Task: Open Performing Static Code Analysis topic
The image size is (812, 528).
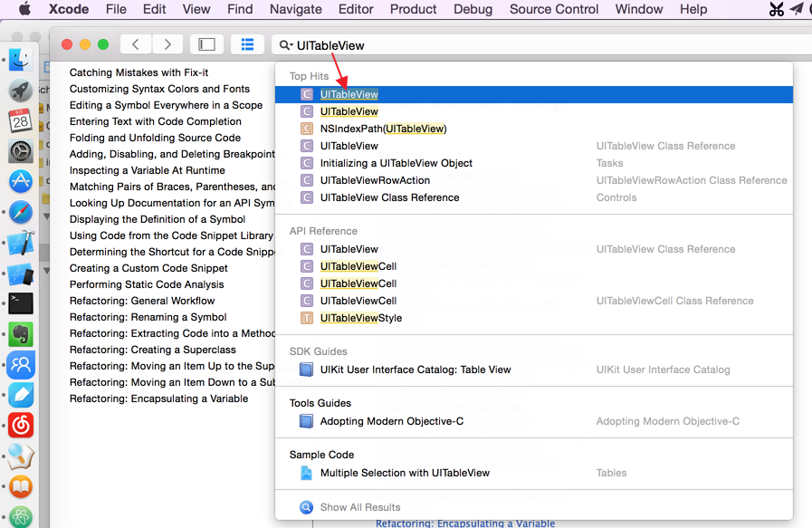Action: click(147, 284)
